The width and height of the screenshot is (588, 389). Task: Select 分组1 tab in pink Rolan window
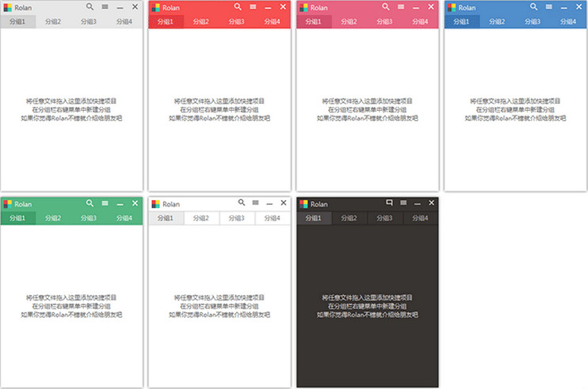(314, 21)
